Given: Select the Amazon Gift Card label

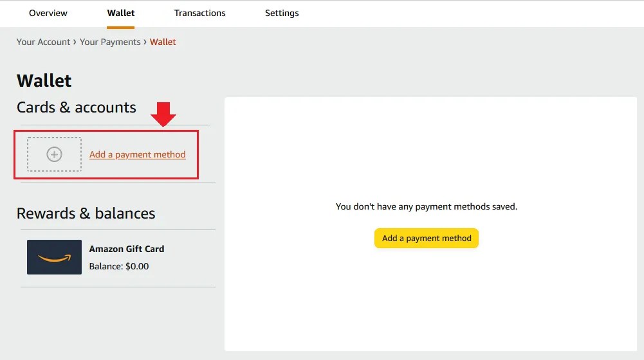Looking at the screenshot, I should click(127, 249).
